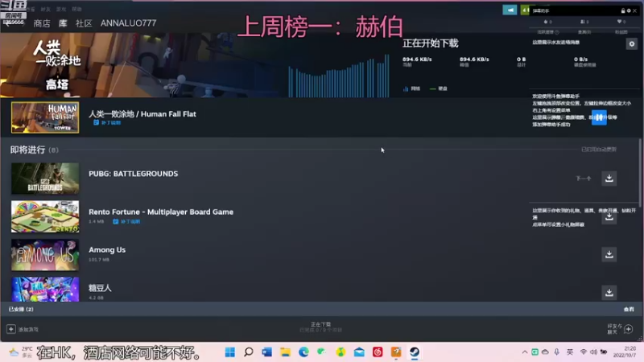Click the 添加游戏 label
644x362 pixels.
tap(28, 329)
